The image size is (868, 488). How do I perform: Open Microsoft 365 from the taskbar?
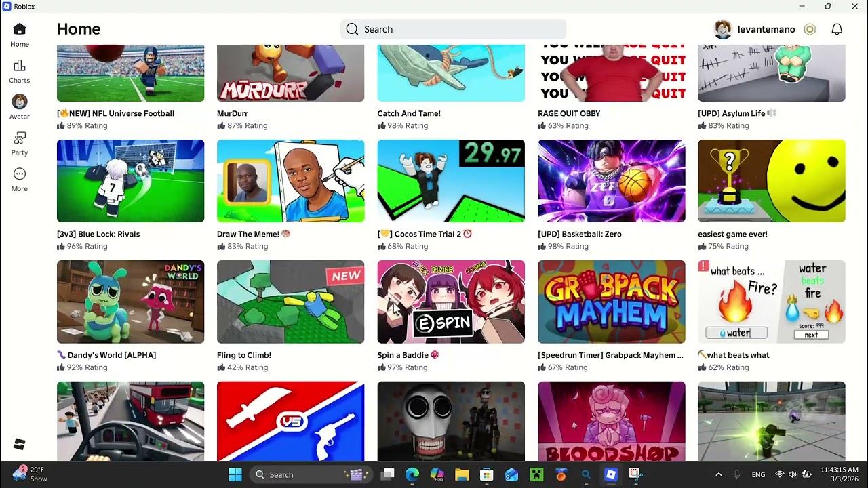(x=437, y=474)
